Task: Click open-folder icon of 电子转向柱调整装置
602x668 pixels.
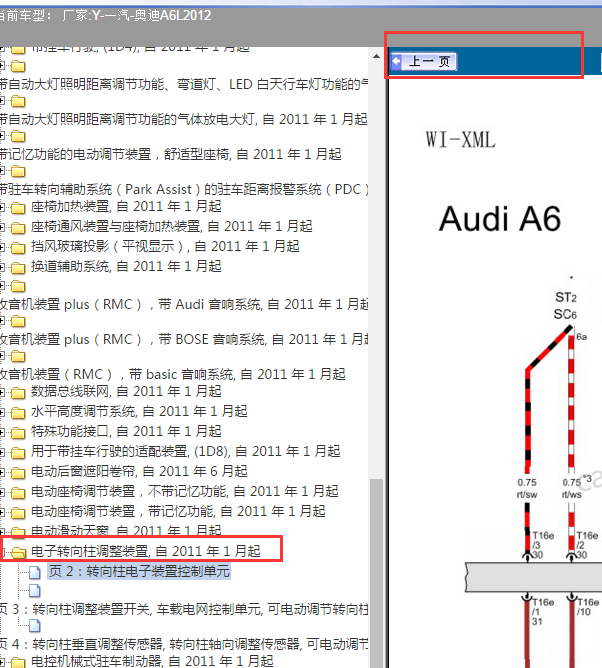Action: tap(18, 553)
